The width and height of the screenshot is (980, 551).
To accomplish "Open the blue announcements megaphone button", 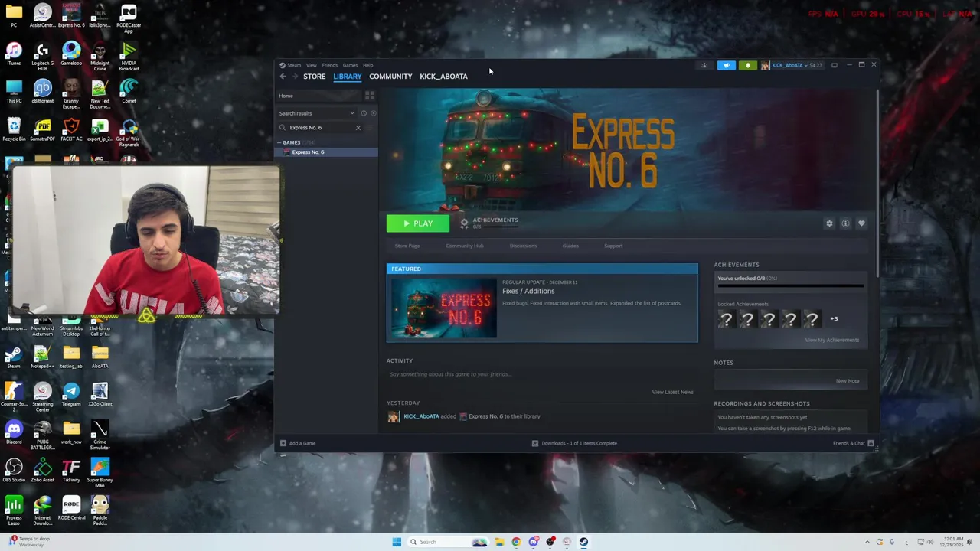I will [x=726, y=65].
